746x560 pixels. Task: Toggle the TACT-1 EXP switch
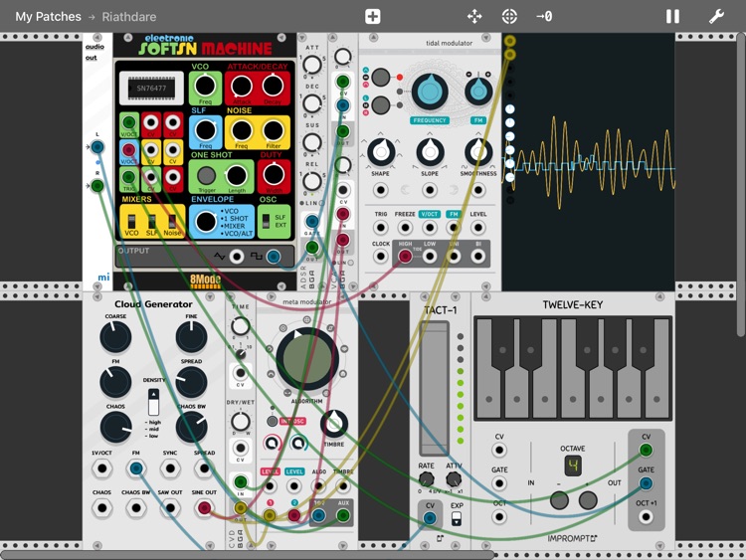pyautogui.click(x=457, y=518)
